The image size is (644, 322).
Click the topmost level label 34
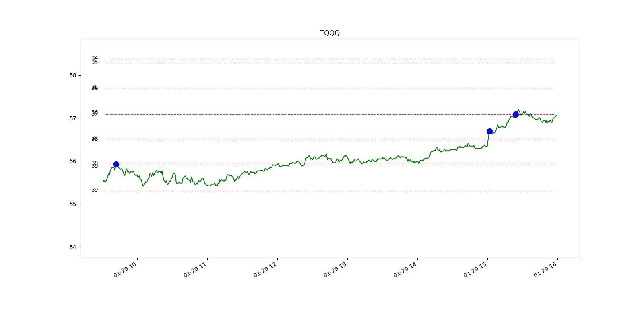95,58
